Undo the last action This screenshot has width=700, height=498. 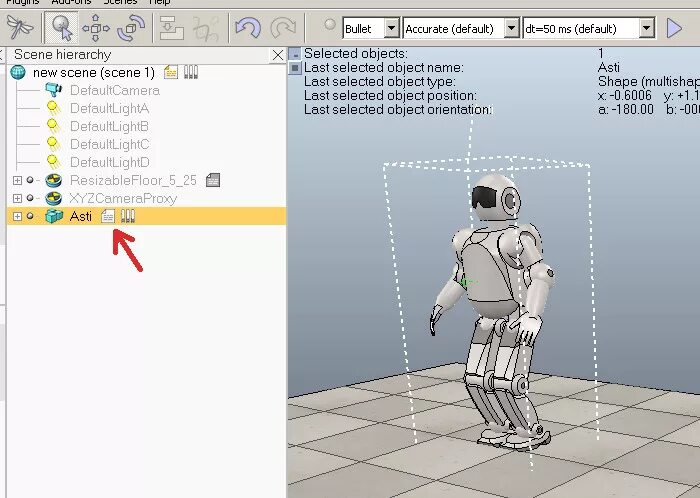[x=248, y=28]
